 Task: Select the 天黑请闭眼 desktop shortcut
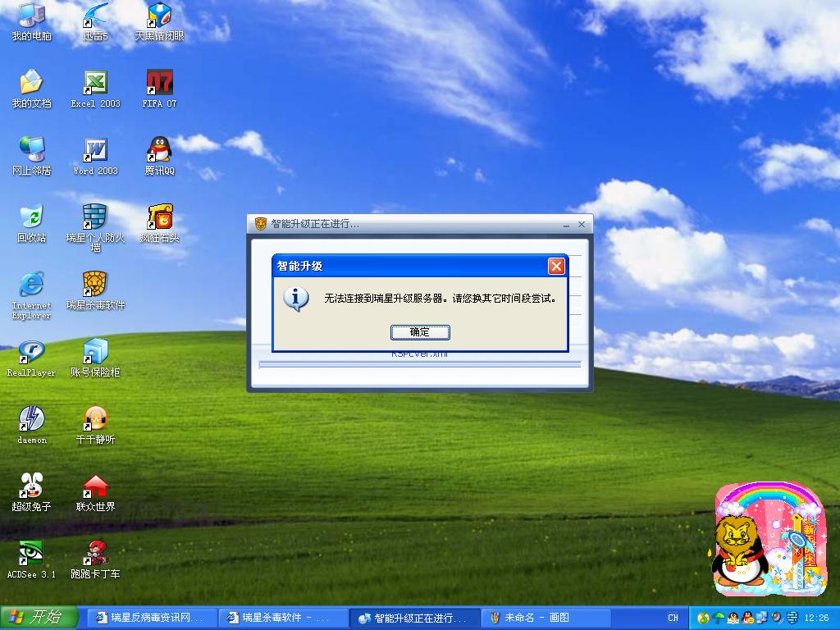coord(159,22)
